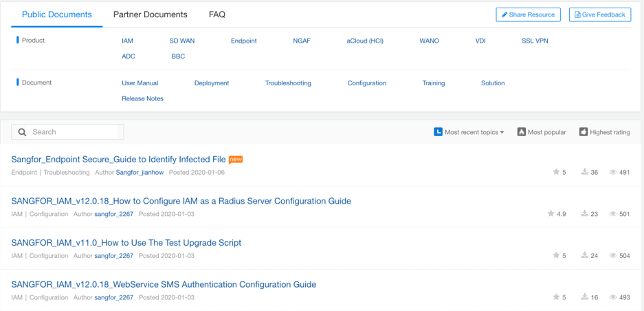Screen dimensions: 644x311
Task: Switch to Public Documents tab
Action: pyautogui.click(x=57, y=15)
